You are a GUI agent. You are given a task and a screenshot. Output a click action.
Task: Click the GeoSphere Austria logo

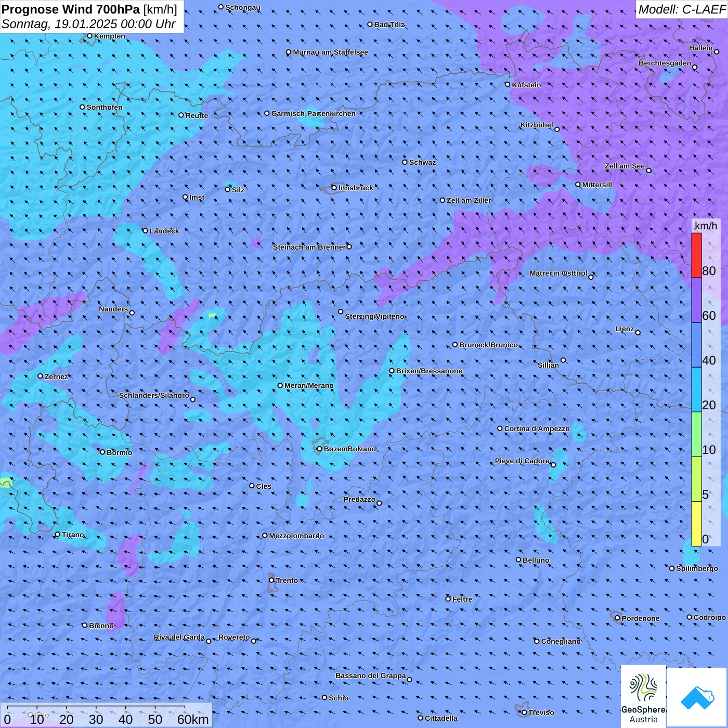point(643,696)
